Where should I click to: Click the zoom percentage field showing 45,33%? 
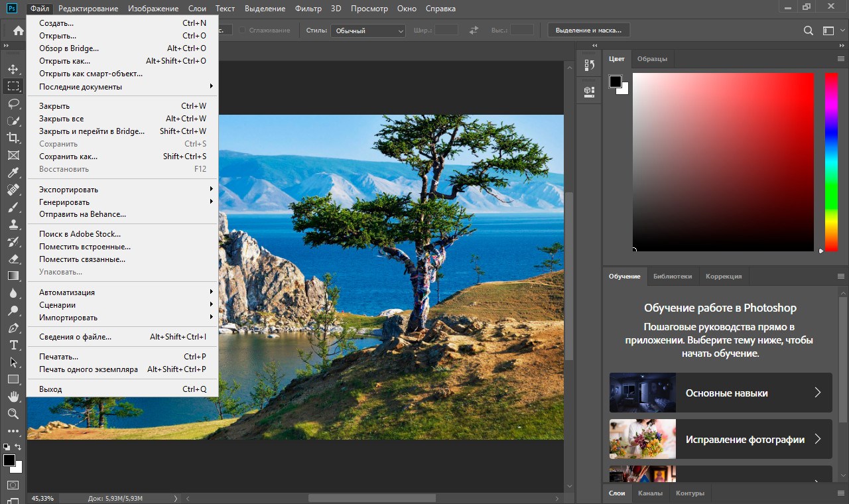pyautogui.click(x=42, y=498)
